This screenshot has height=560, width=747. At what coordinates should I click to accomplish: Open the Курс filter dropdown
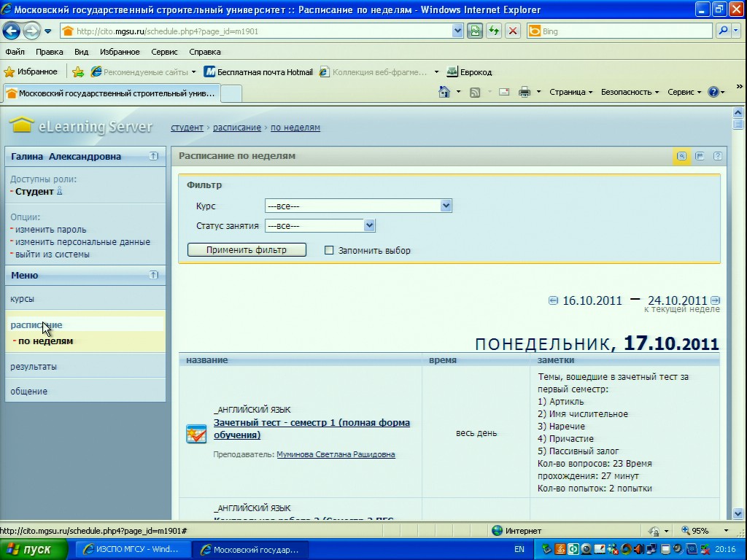(x=358, y=206)
